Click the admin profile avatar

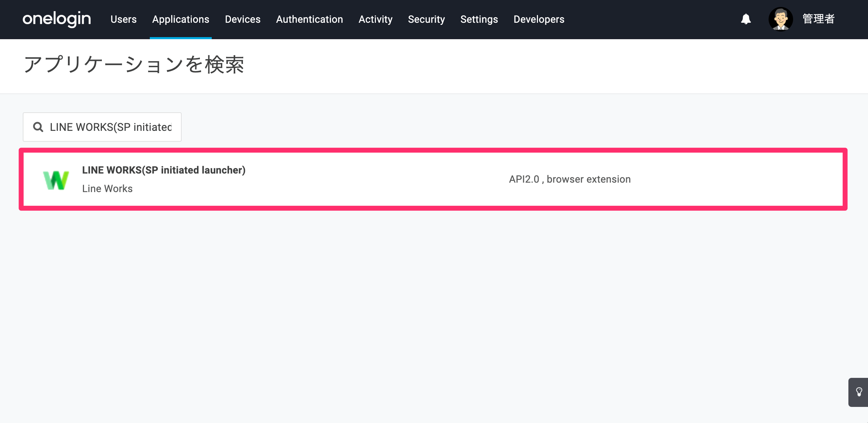[780, 19]
